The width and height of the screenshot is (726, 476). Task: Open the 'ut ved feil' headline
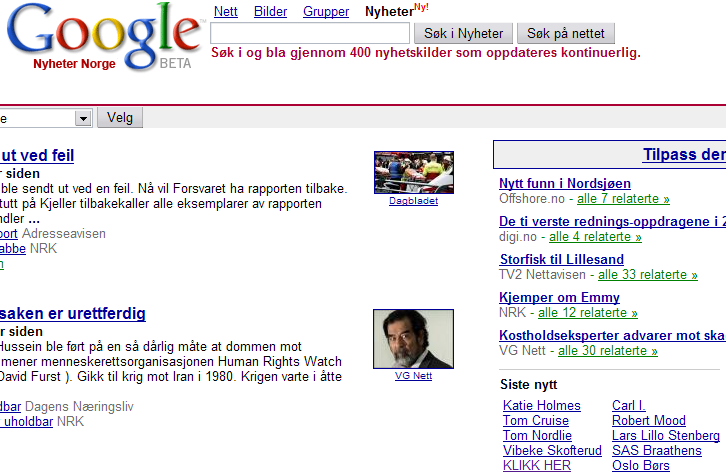coord(37,155)
